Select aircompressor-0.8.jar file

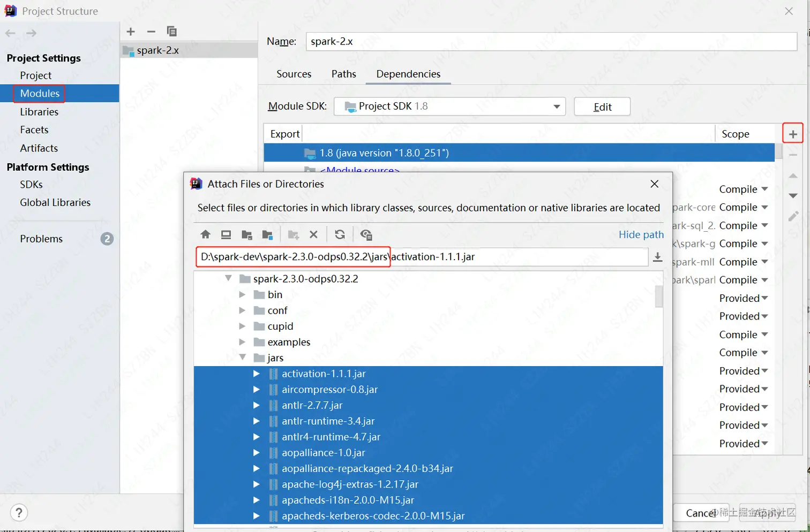(329, 389)
